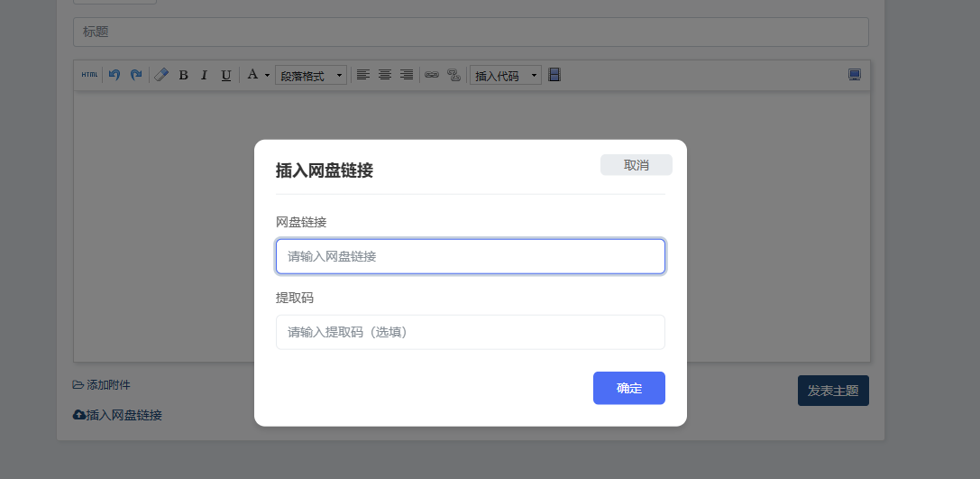Viewport: 980px width, 479px height.
Task: Toggle bold formatting
Action: click(183, 75)
